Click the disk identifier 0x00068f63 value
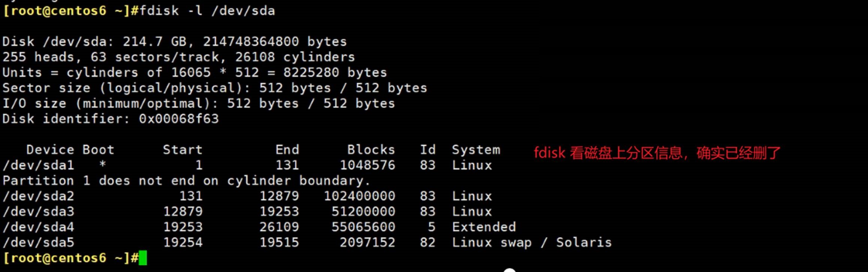This screenshot has width=868, height=272. pos(178,119)
